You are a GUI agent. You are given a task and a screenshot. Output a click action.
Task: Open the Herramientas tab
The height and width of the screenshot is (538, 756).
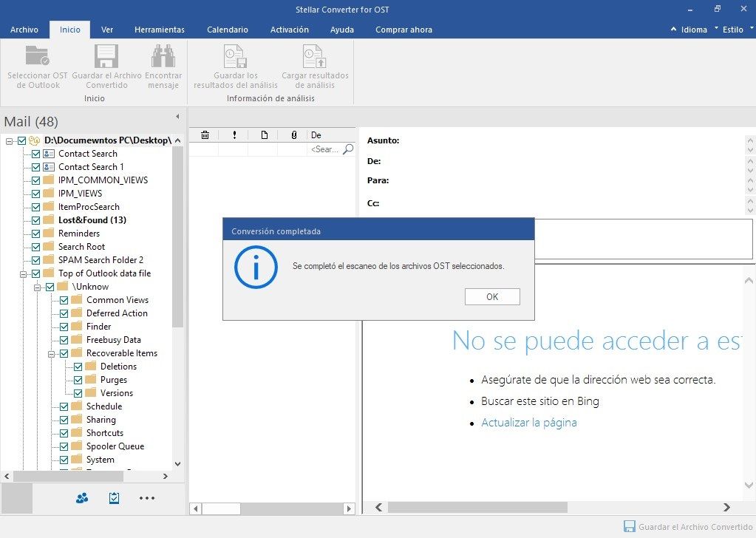(x=160, y=30)
